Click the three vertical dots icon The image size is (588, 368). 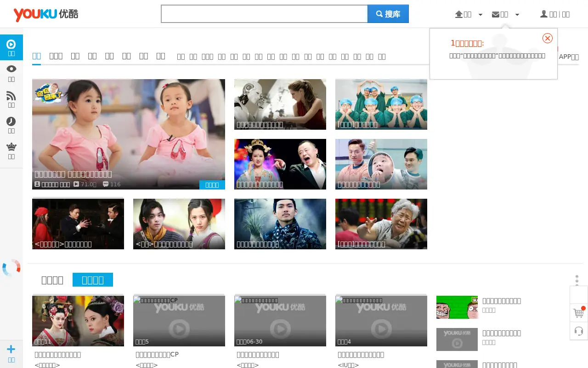coord(577,281)
